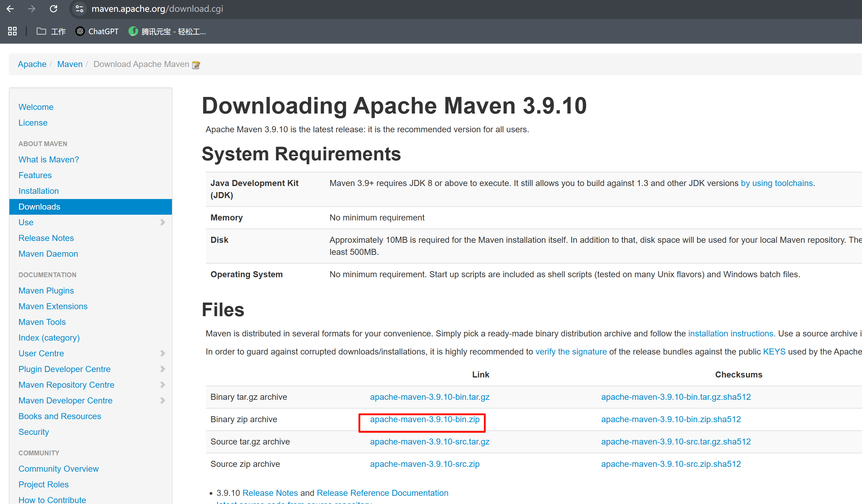The width and height of the screenshot is (862, 504).
Task: Expand the Use submenu chevron
Action: point(163,223)
